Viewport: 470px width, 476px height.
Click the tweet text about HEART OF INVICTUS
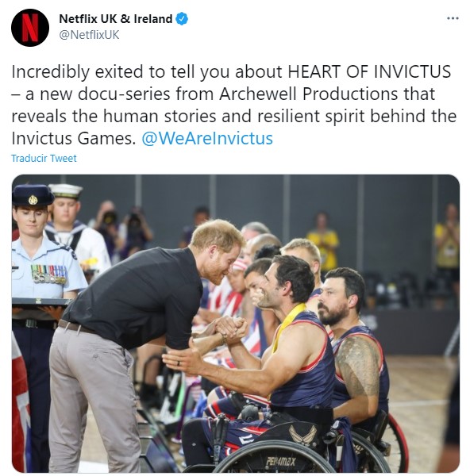coord(234,105)
